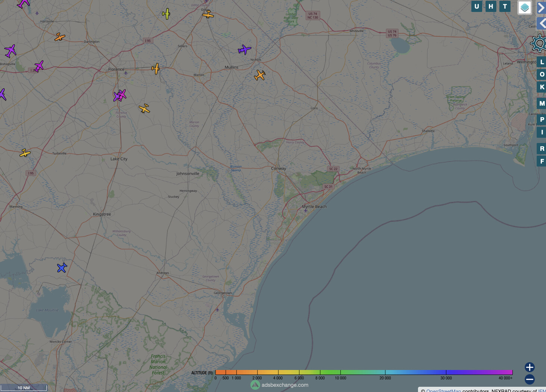This screenshot has width=546, height=392.
Task: Collapse the sidebar with left chevron
Action: pos(541,23)
